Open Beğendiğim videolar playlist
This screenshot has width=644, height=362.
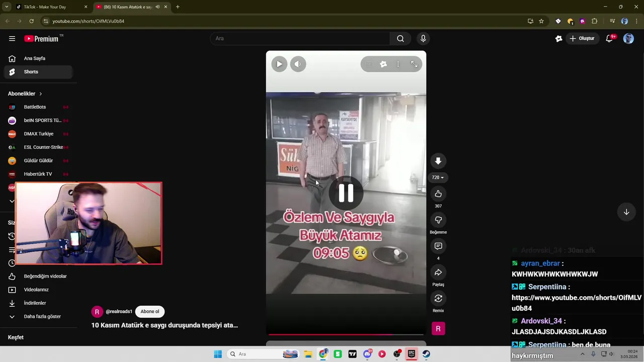tap(39, 276)
